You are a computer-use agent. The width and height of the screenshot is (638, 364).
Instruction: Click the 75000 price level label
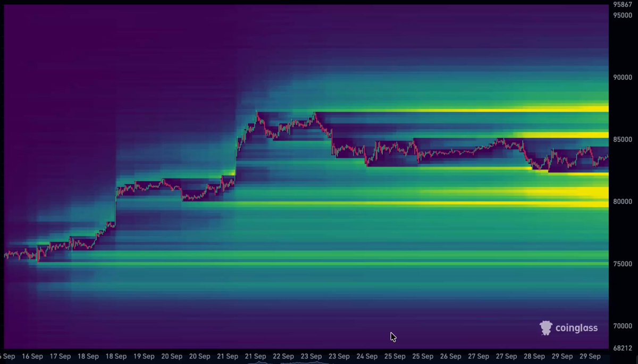(x=622, y=264)
